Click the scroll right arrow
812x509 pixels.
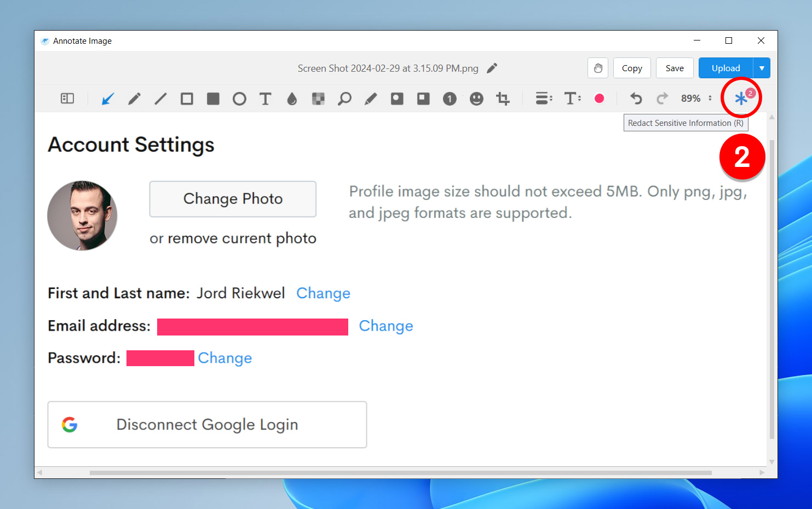[762, 472]
